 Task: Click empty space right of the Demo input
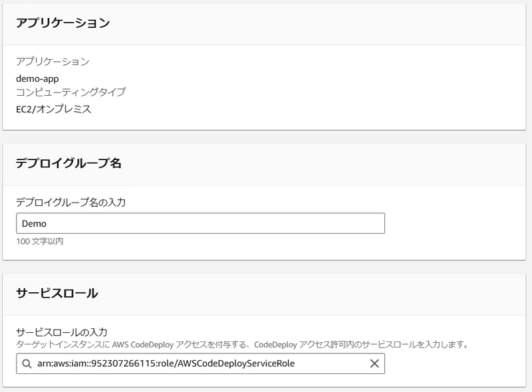click(455, 223)
